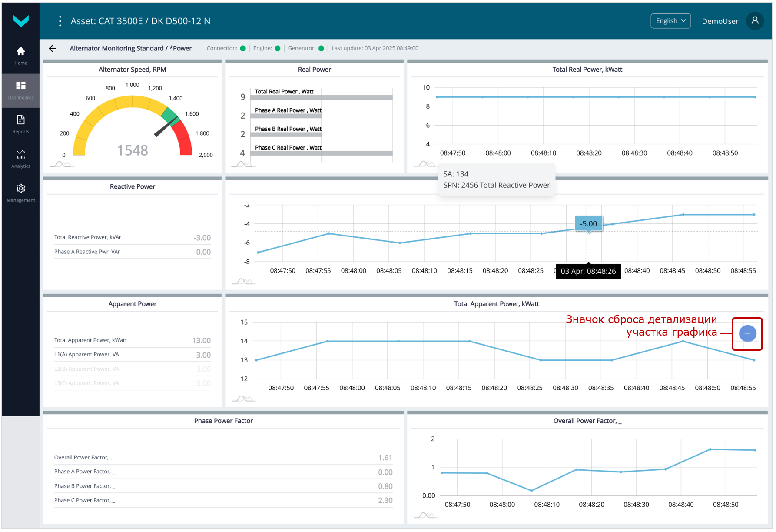Click the curve icon under Total Apparent Power chart
The image size is (776, 532).
(243, 399)
